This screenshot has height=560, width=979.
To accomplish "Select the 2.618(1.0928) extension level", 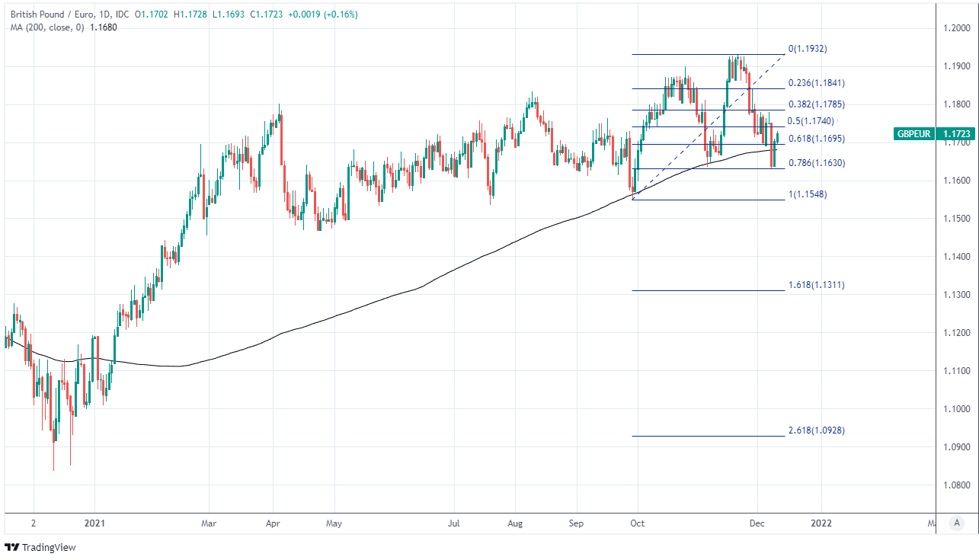I will pos(816,430).
